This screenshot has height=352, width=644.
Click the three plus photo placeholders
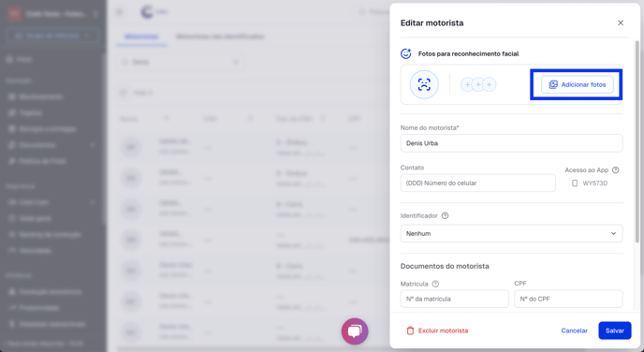pos(478,84)
